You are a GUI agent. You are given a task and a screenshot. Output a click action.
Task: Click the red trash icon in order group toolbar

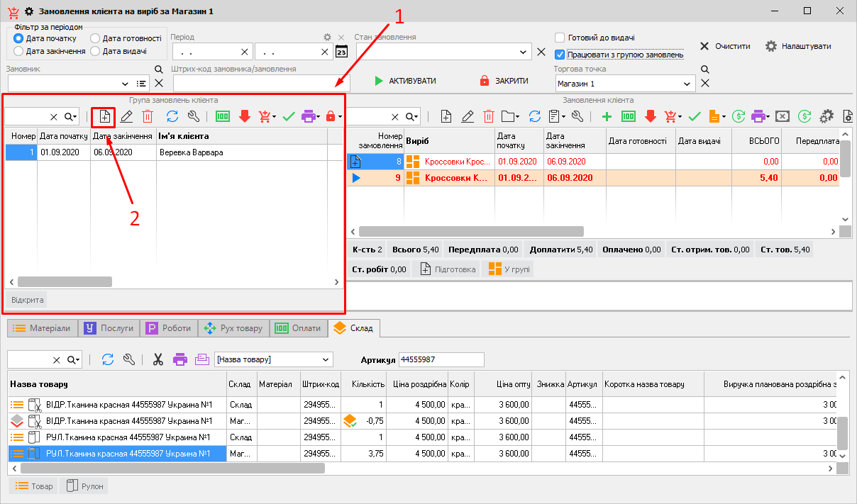pos(147,116)
